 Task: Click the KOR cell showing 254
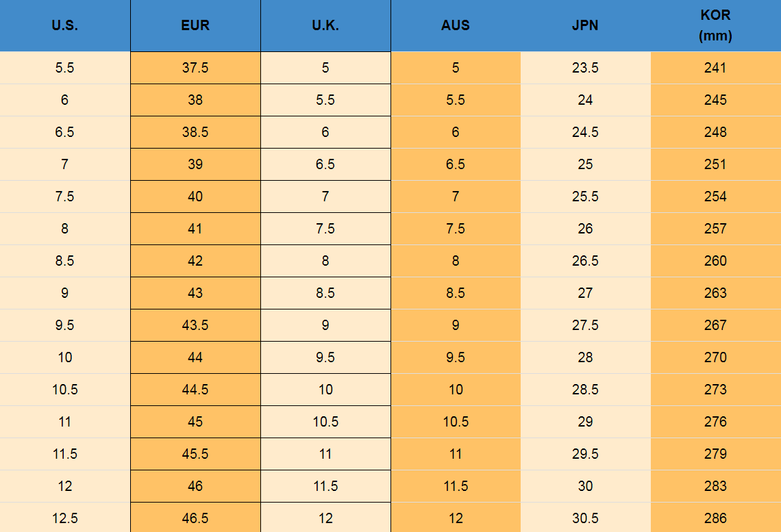point(715,197)
